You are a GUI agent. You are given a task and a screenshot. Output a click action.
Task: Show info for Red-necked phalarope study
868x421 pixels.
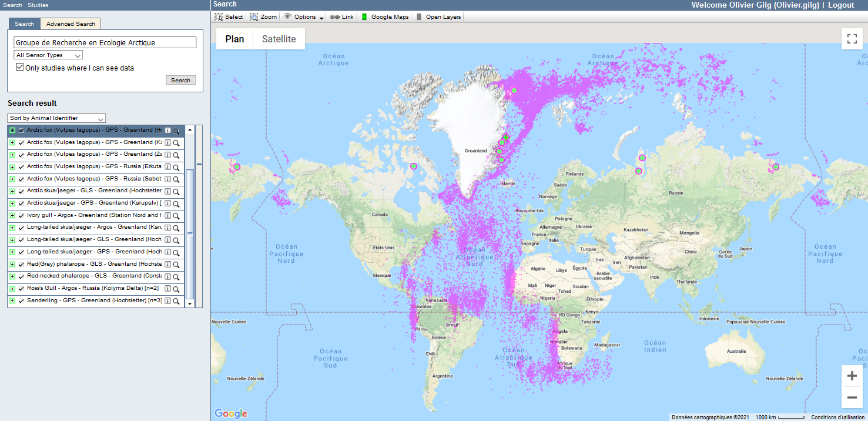coord(167,276)
